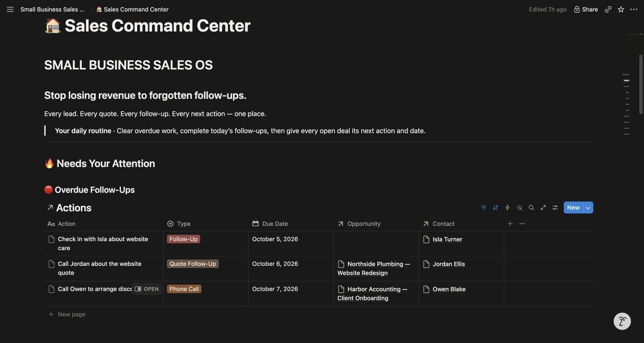This screenshot has width=644, height=343.
Task: Favorite this page with the star icon
Action: [621, 9]
